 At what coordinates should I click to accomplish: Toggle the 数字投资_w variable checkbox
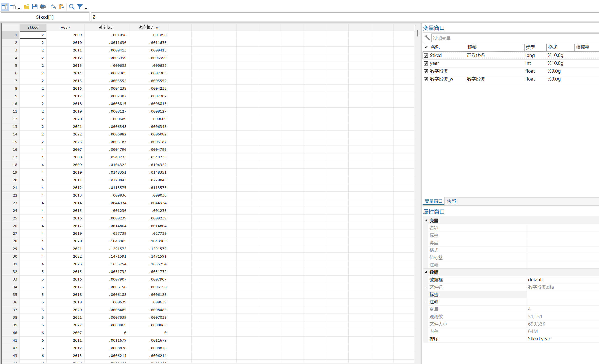coord(426,79)
